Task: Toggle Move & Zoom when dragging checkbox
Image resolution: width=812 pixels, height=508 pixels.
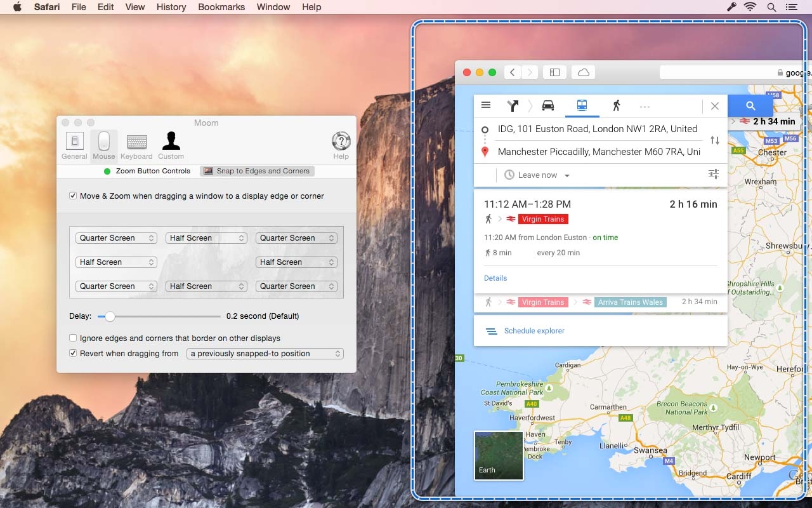Action: (x=73, y=196)
